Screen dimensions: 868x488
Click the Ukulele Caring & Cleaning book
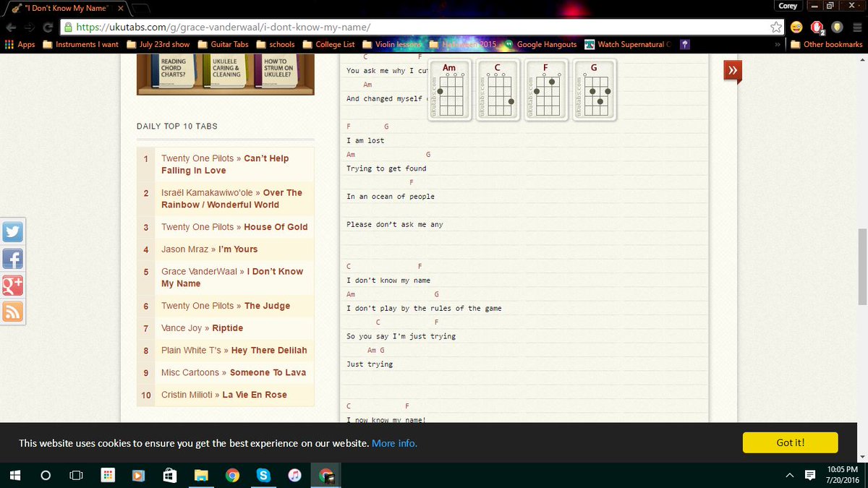pos(226,71)
